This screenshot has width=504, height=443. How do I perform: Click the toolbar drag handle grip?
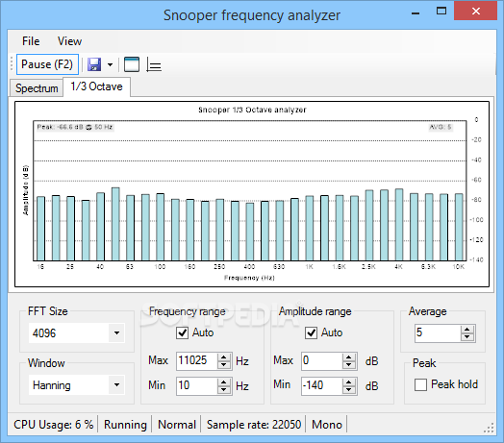tap(12, 64)
